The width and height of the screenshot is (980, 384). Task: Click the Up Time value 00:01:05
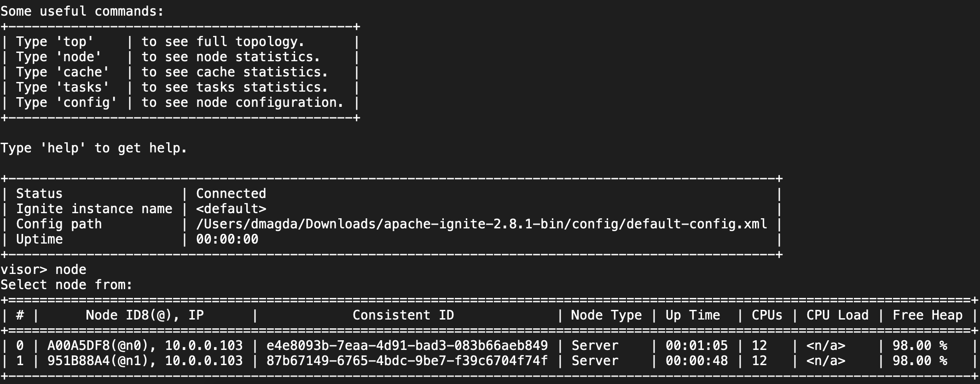[x=696, y=346]
